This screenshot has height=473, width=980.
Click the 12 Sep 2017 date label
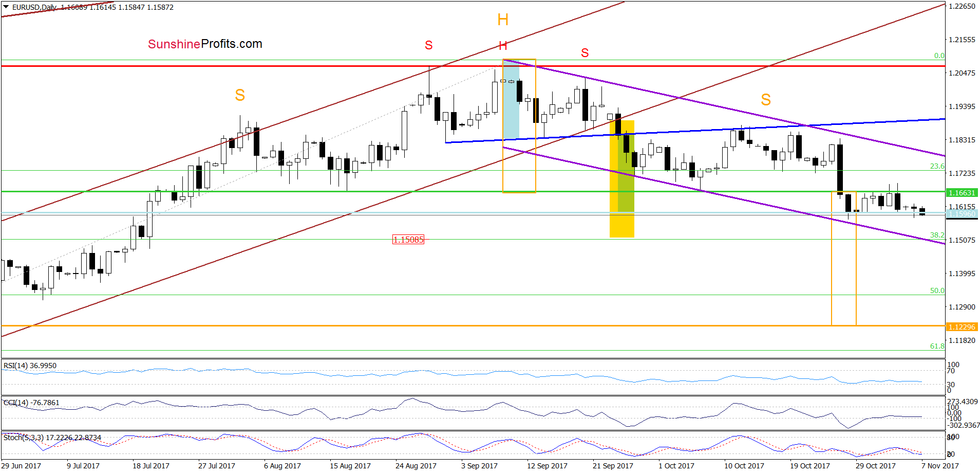tap(548, 466)
